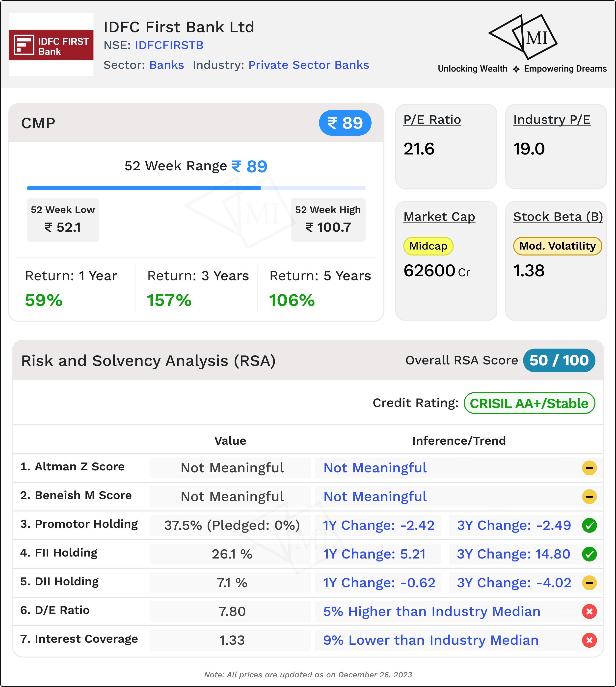Click the Stock Beta (B) heading
This screenshot has width=616, height=687.
coord(558,217)
